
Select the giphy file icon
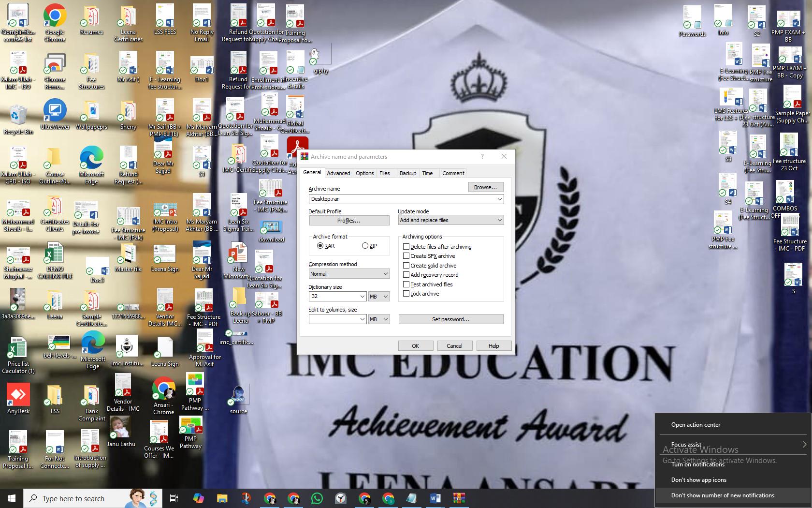pyautogui.click(x=320, y=60)
